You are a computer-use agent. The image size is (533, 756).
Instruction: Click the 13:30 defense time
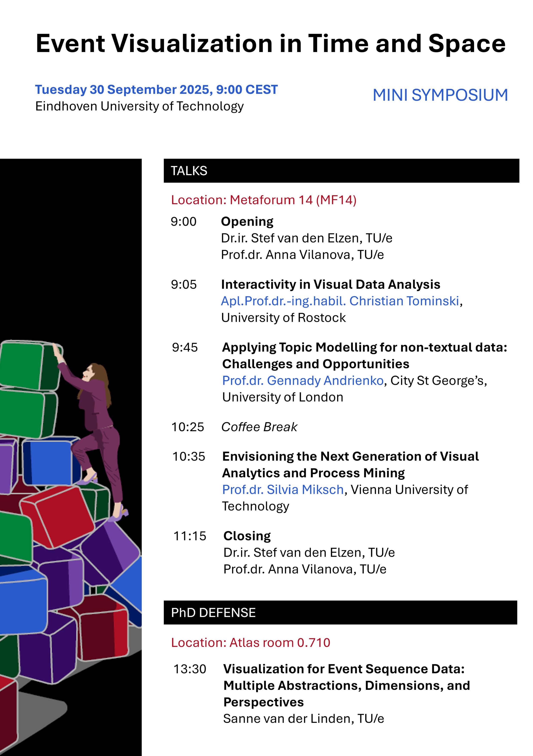tap(190, 669)
